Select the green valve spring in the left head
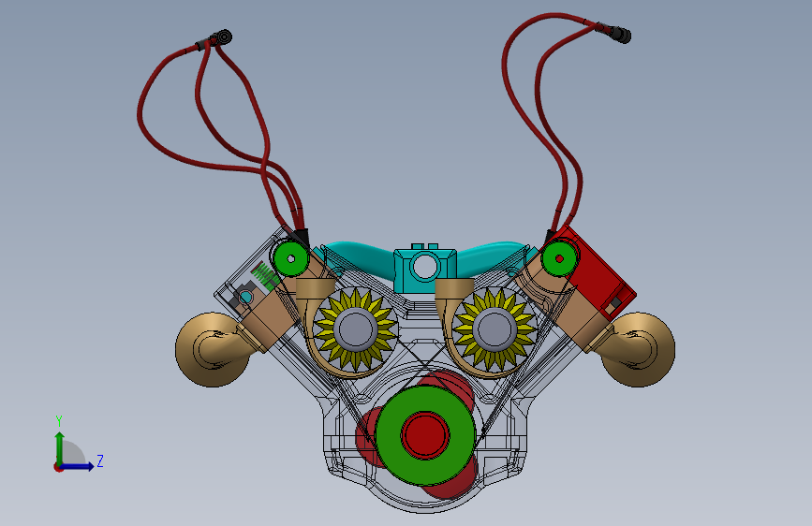This screenshot has height=526, width=812. [x=266, y=274]
